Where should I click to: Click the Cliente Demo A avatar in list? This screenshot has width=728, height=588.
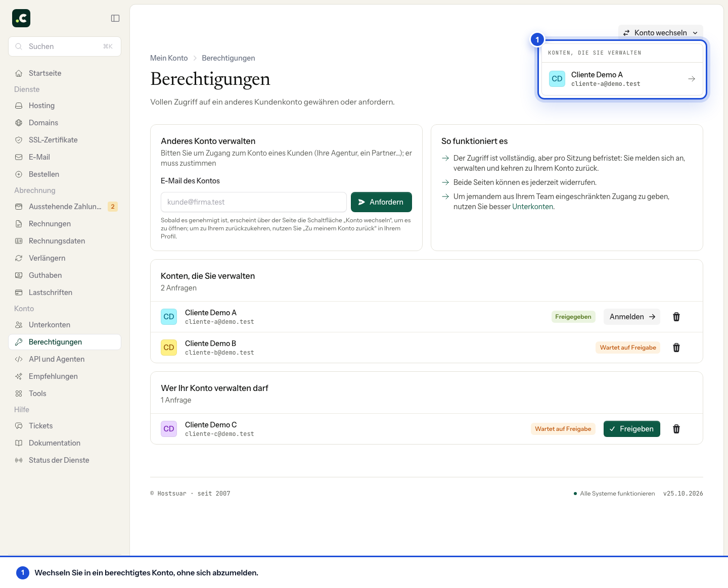coord(169,317)
